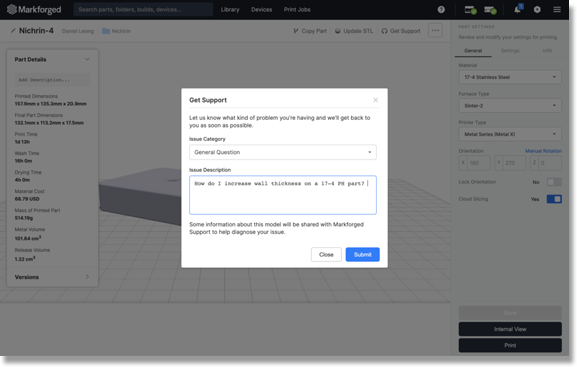
Task: Click Update STL in the toolbar
Action: point(354,31)
